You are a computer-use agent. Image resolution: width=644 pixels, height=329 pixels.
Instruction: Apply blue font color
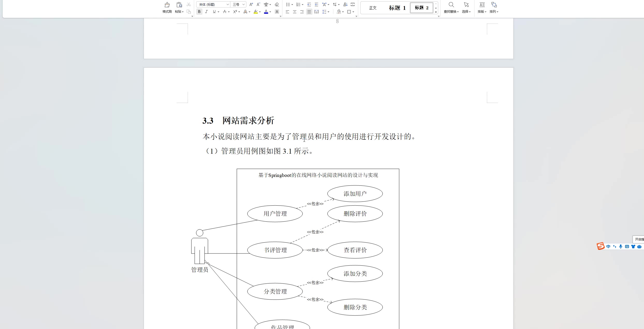(x=266, y=12)
